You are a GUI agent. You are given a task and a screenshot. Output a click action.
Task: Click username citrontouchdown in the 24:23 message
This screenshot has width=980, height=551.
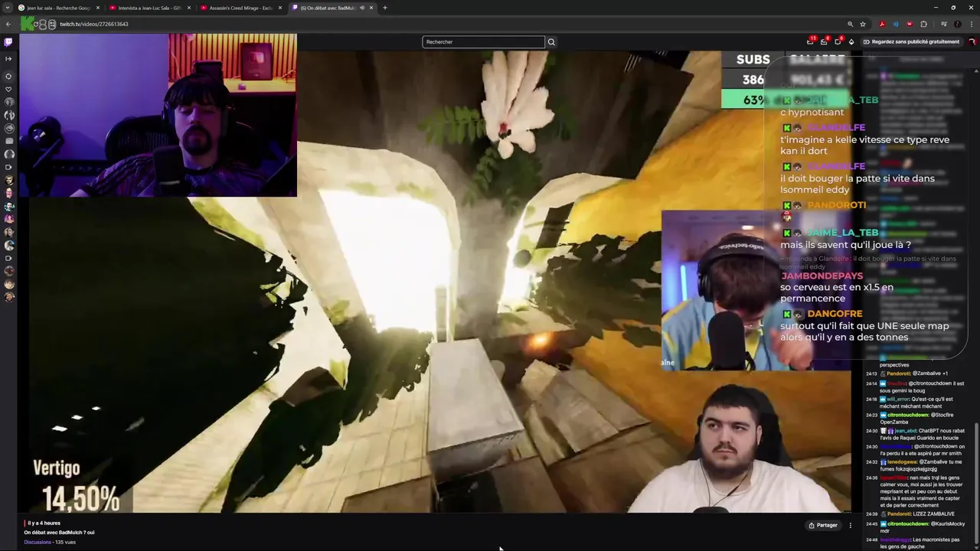(x=907, y=415)
